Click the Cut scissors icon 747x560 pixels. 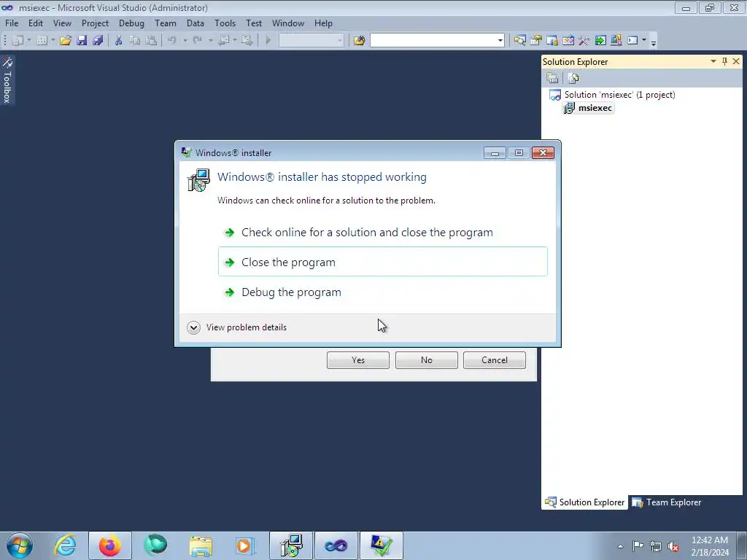click(119, 41)
